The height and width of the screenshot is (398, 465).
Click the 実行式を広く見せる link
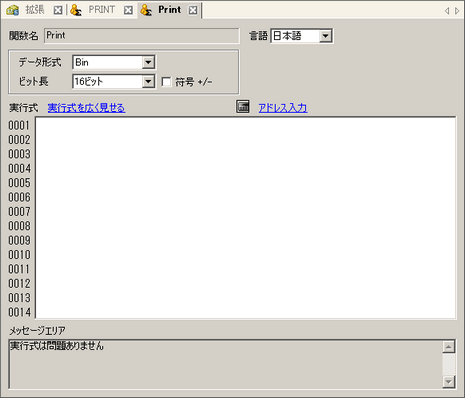(x=86, y=108)
